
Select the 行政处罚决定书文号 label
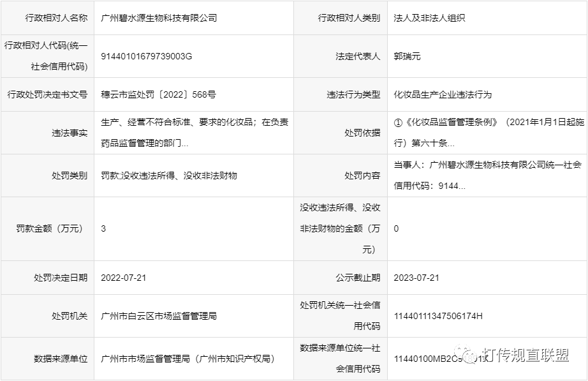(x=47, y=94)
